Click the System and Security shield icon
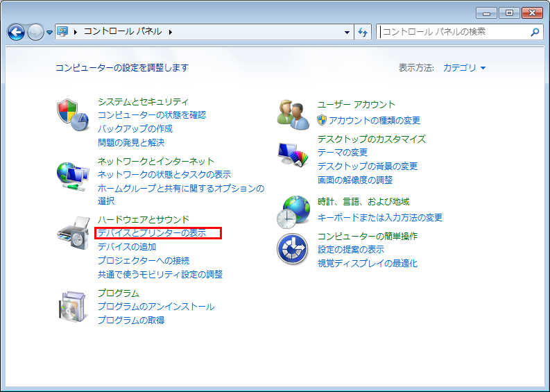Viewport: 550px width, 392px height. coord(73,114)
